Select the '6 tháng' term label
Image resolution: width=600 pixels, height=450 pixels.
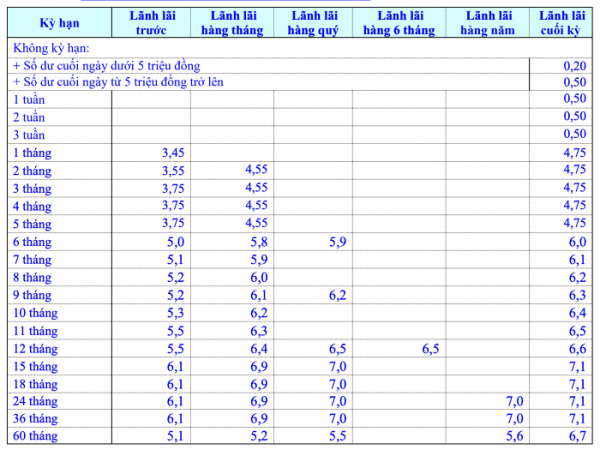(x=32, y=241)
